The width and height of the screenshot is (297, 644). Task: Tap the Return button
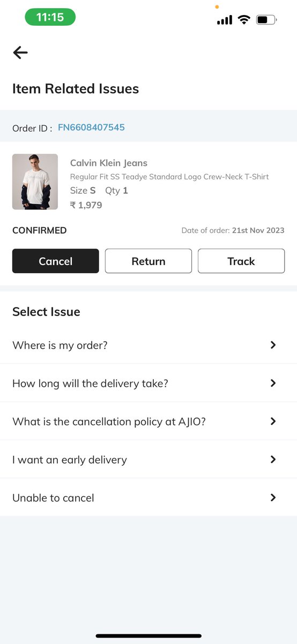[148, 261]
